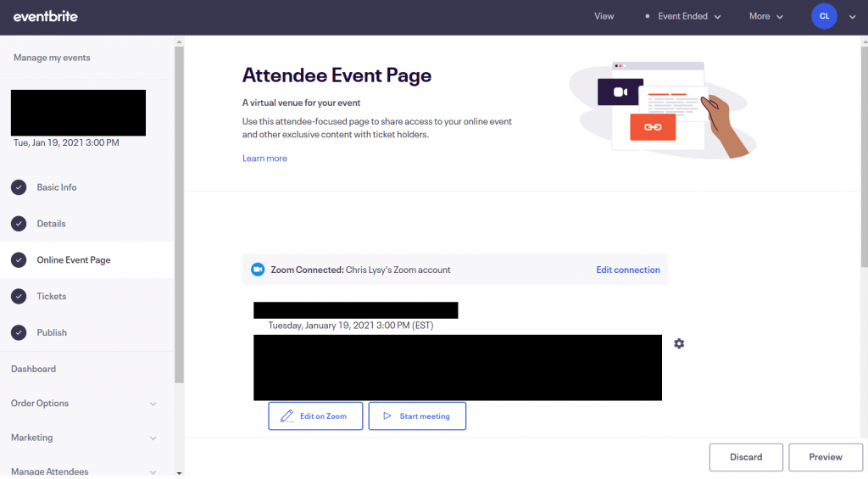This screenshot has width=868, height=479.
Task: Click the Attendee Event Page heading
Action: pos(337,75)
